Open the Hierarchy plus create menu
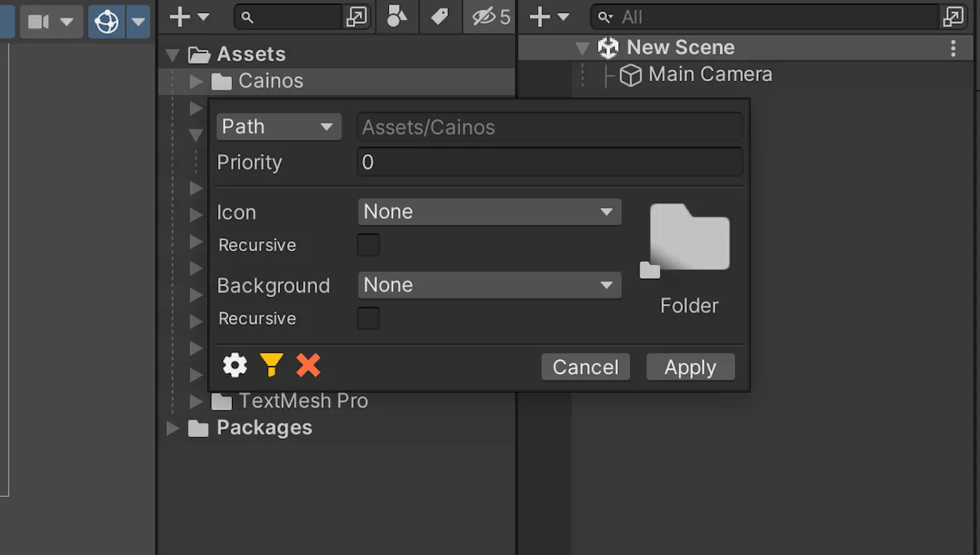Screen dimensions: 980x555 click(x=550, y=17)
